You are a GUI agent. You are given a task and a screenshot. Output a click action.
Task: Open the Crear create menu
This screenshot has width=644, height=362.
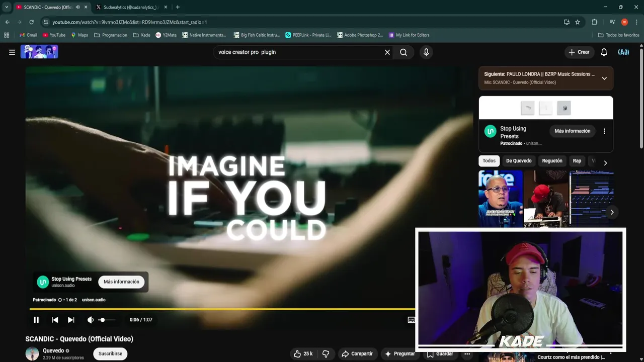pos(579,52)
